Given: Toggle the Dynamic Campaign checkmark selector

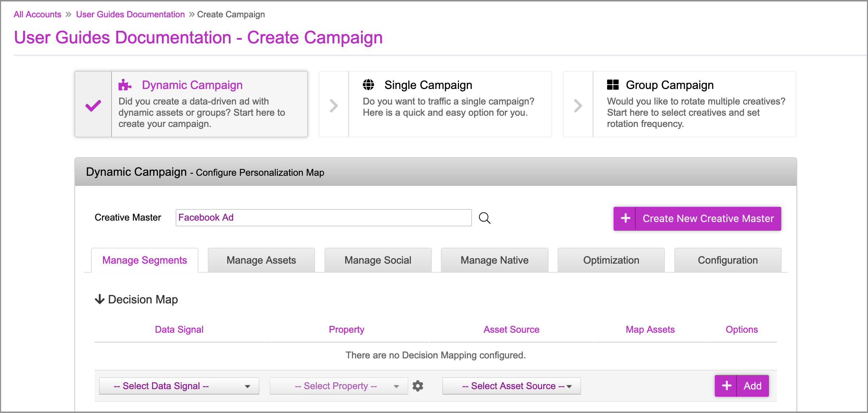Looking at the screenshot, I should pyautogui.click(x=93, y=105).
